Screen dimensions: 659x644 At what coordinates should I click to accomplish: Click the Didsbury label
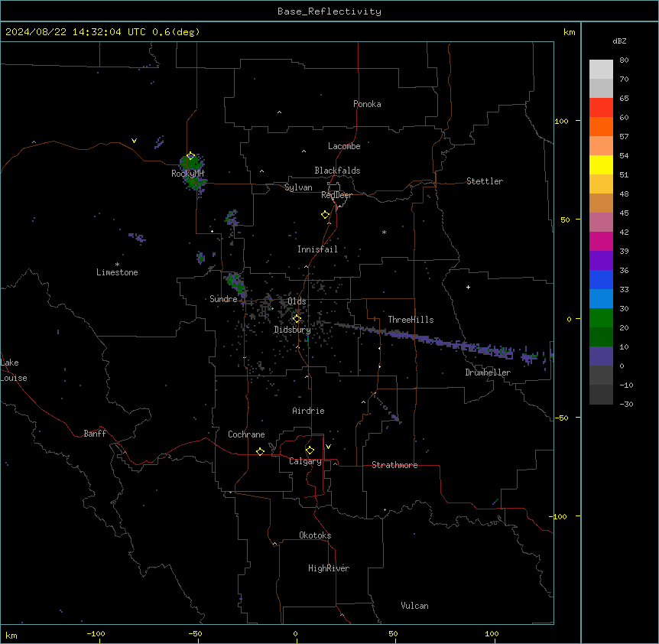[292, 330]
